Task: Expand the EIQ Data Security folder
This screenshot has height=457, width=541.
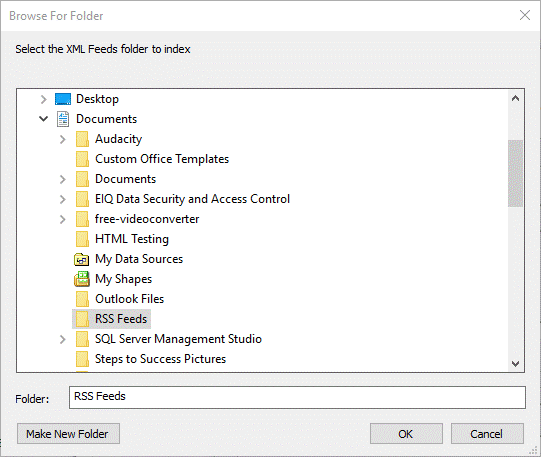Action: click(62, 199)
